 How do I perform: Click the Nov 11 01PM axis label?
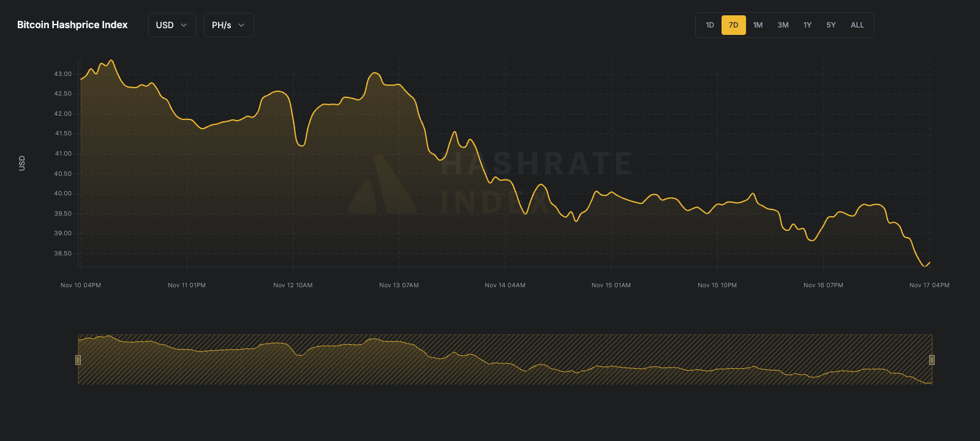coord(187,285)
